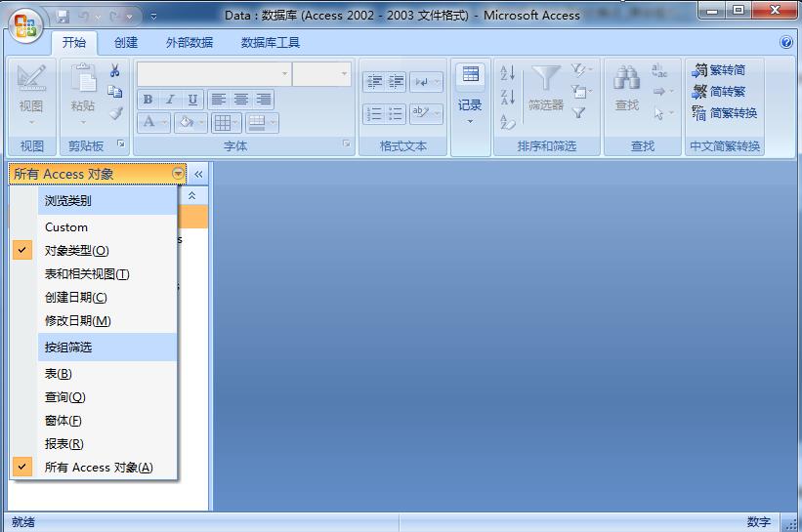This screenshot has height=532, width=802.
Task: Click the Replace icon
Action: click(x=659, y=70)
